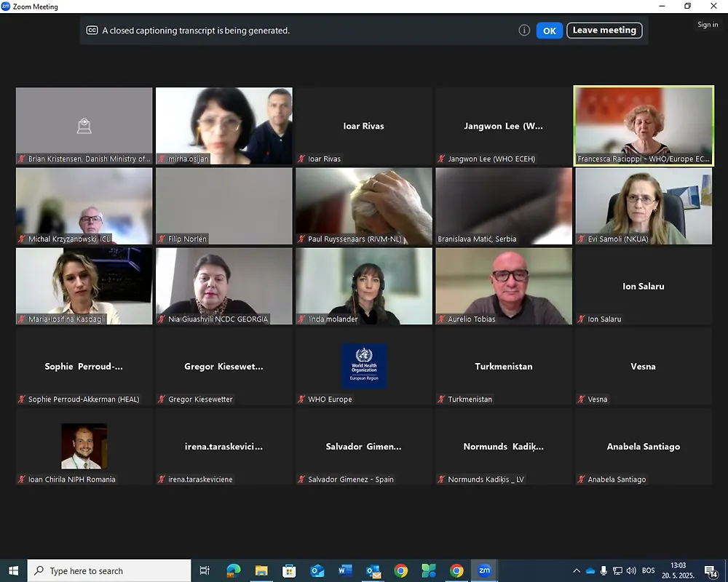
Task: Click the microphone icon in the system tray
Action: (604, 570)
